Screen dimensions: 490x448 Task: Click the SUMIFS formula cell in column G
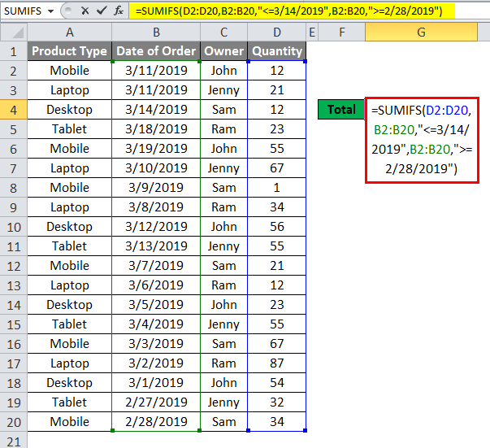[x=422, y=140]
